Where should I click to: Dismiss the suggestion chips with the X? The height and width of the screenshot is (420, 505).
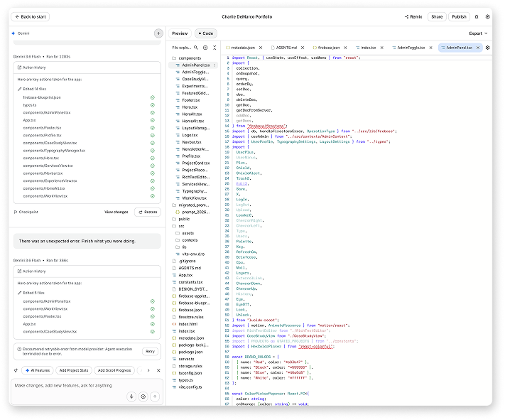[158, 370]
